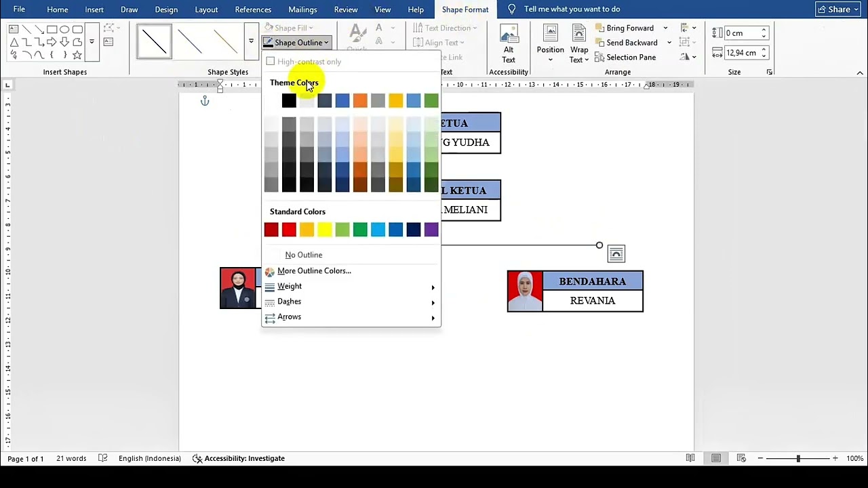Image resolution: width=868 pixels, height=488 pixels.
Task: Click the Share button
Action: point(838,9)
